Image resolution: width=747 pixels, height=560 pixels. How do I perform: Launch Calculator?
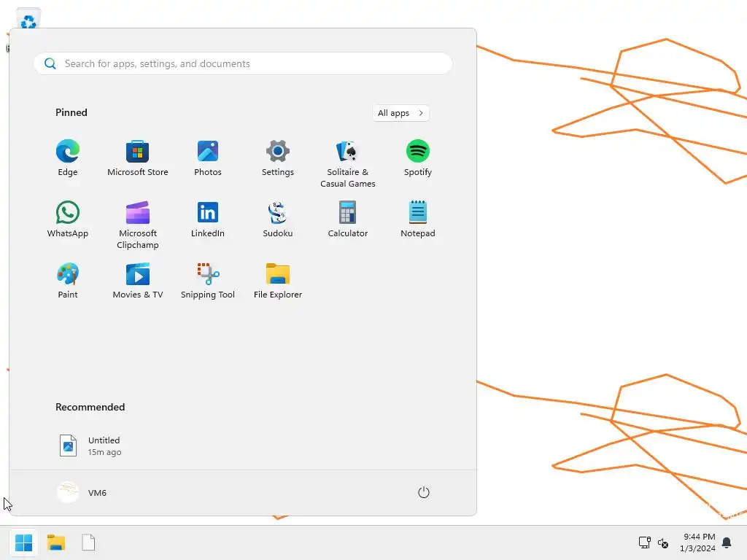(348, 219)
